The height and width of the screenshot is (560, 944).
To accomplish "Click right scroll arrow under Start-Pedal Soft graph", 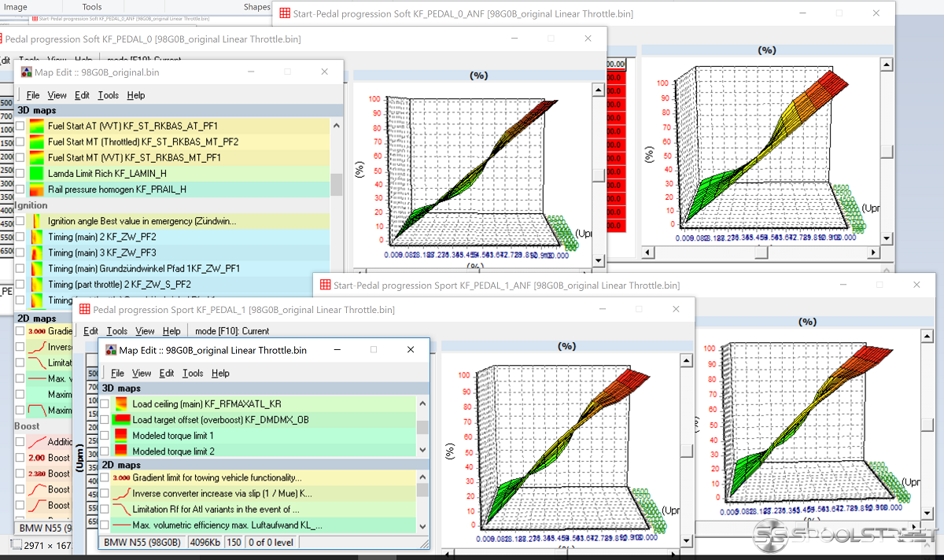I will [872, 252].
